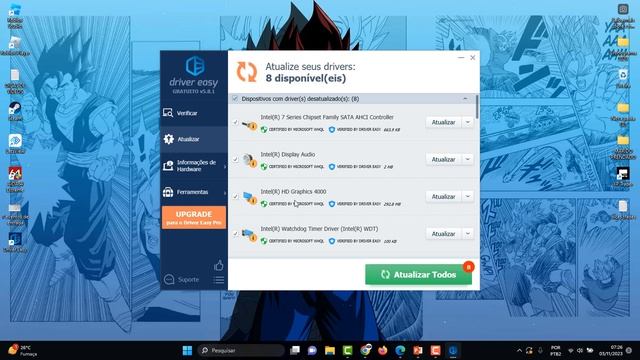This screenshot has width=640, height=360.
Task: Close the Driver Easy window
Action: coord(473,58)
